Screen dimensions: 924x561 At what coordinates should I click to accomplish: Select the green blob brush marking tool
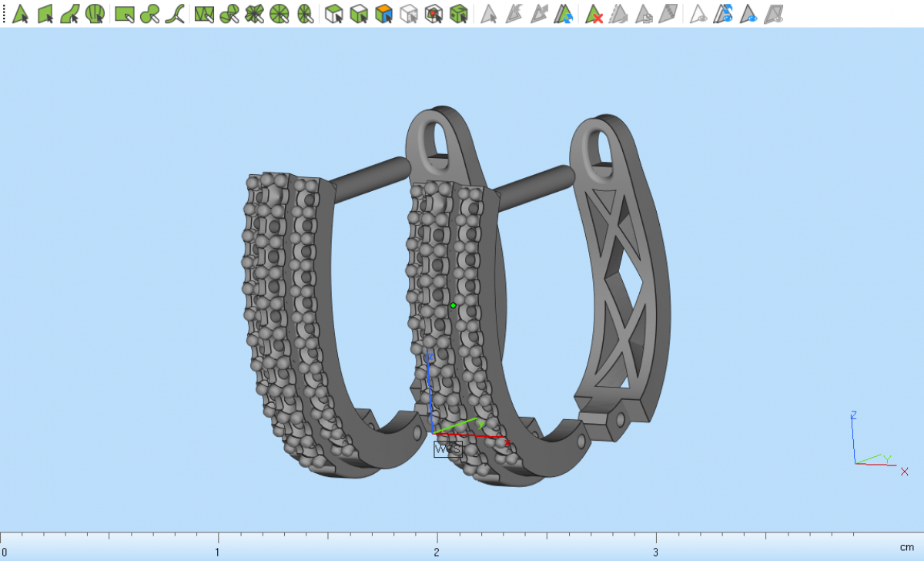[x=149, y=14]
